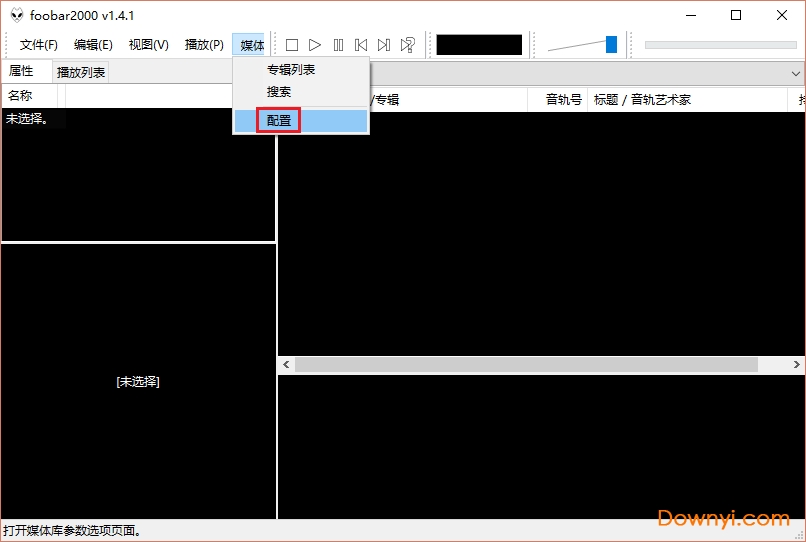Select 专辑列表 from the dropdown menu
This screenshot has width=806, height=542.
(301, 70)
